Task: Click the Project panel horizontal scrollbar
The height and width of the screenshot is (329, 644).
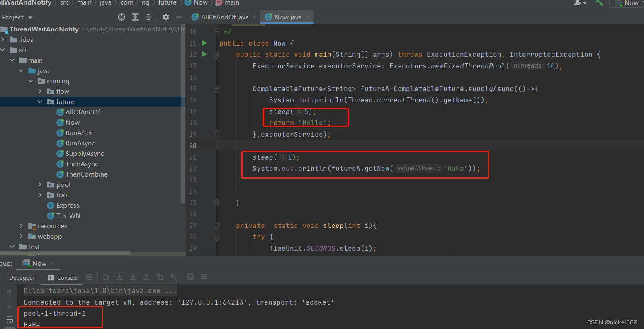Action: (65, 253)
